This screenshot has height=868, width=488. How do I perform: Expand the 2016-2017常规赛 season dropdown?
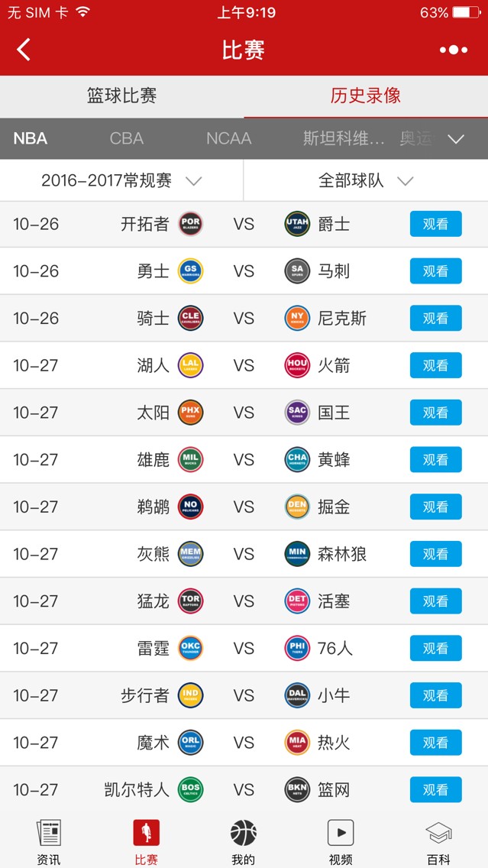tap(121, 180)
